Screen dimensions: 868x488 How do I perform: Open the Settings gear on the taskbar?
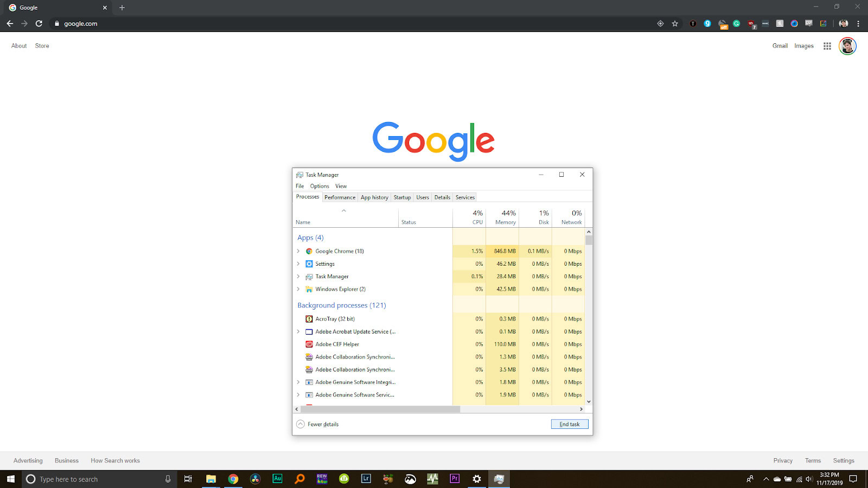tap(477, 479)
